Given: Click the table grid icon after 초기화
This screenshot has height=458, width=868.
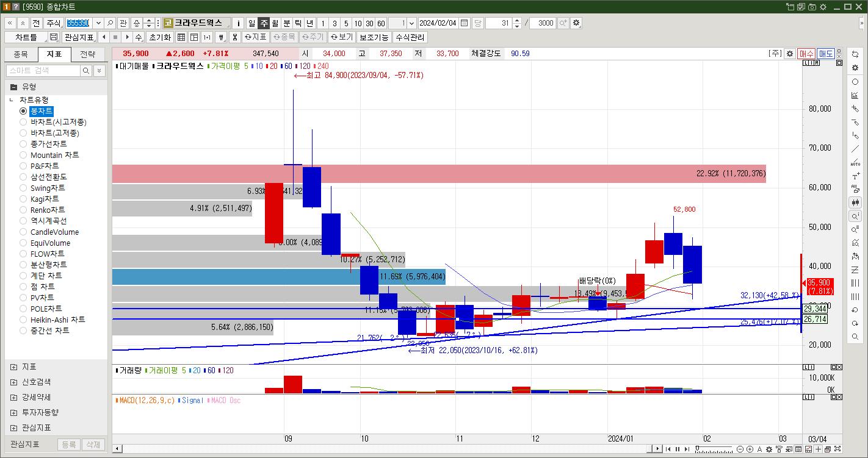Looking at the screenshot, I should coord(181,37).
